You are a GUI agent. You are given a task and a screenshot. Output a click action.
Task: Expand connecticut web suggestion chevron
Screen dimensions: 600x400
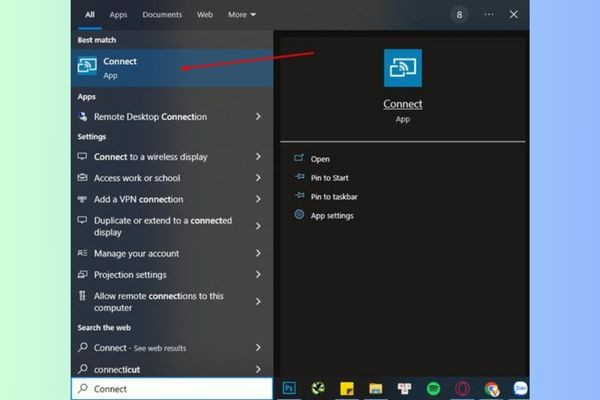tap(258, 369)
